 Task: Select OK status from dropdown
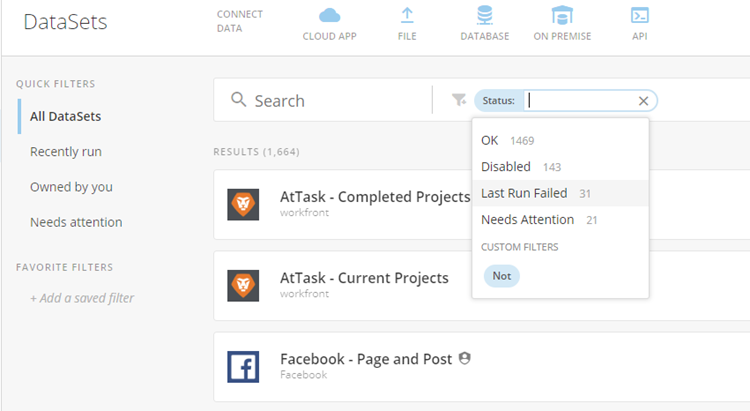490,140
